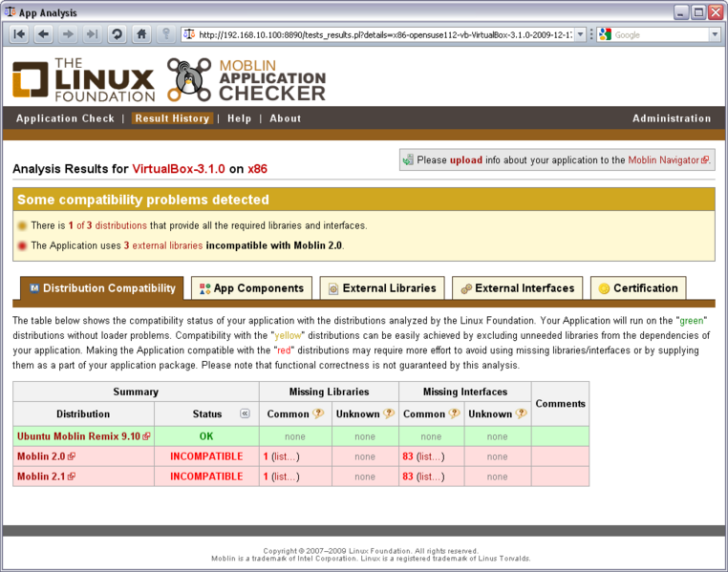
Task: Click the site icon in address bar
Action: pos(189,34)
